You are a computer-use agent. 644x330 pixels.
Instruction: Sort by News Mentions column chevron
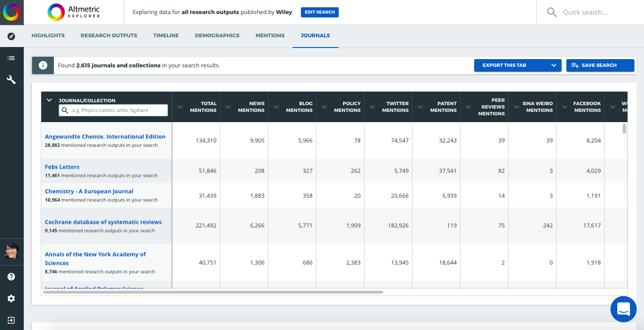click(229, 107)
